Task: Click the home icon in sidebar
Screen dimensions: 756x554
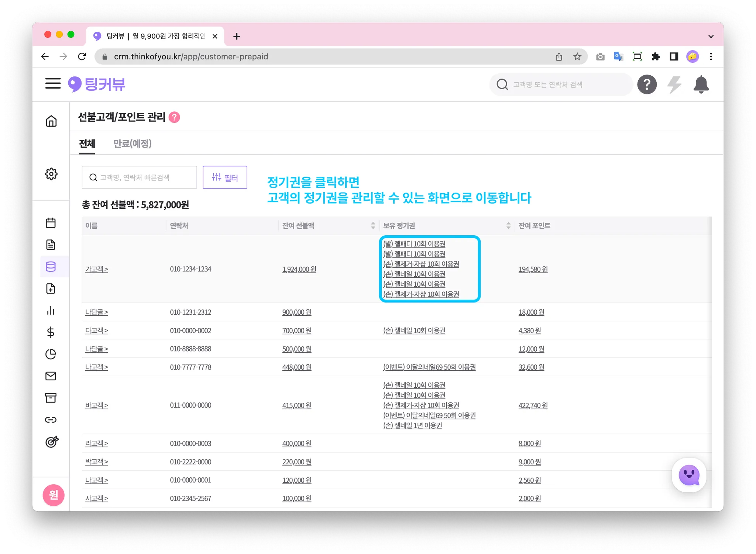Action: tap(51, 121)
